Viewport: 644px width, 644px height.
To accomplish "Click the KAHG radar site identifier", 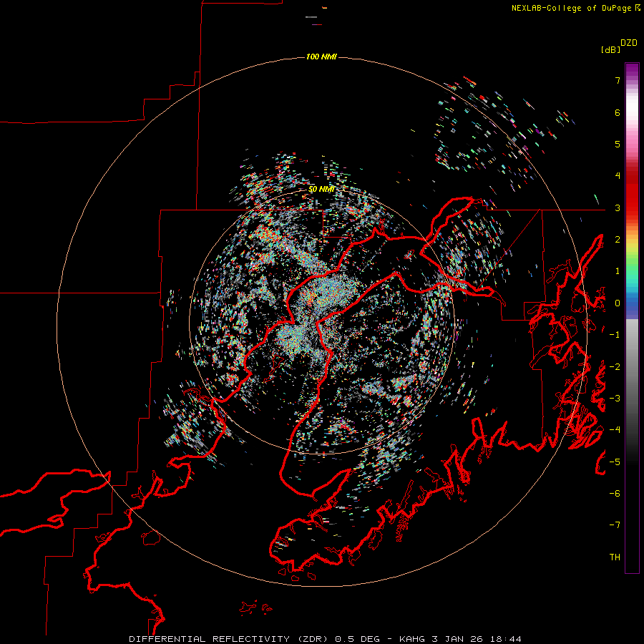I will pyautogui.click(x=412, y=639).
